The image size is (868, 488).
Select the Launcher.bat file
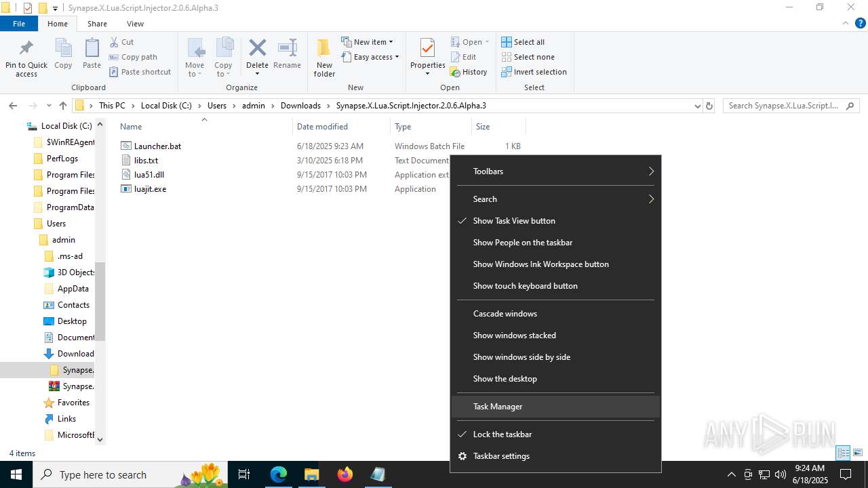[x=157, y=146]
